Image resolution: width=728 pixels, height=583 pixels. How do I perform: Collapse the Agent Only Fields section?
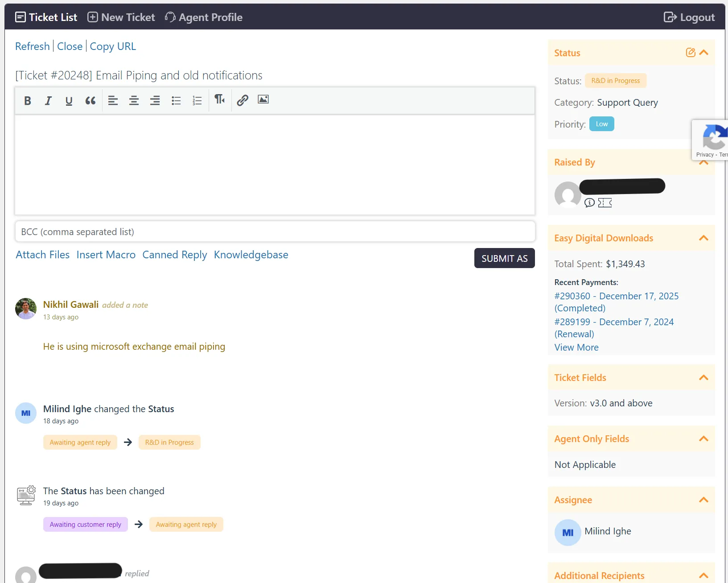coord(703,439)
